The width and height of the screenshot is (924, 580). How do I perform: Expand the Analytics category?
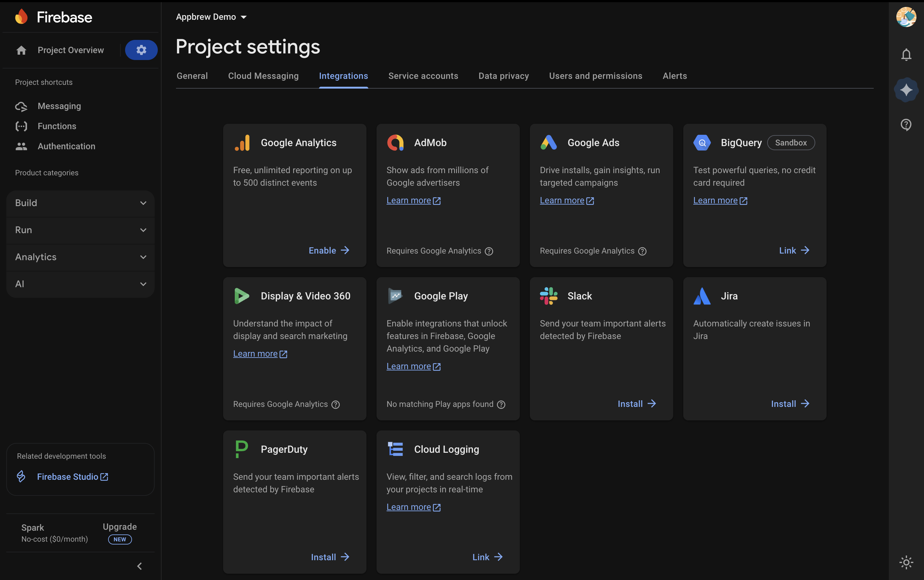[x=80, y=257]
